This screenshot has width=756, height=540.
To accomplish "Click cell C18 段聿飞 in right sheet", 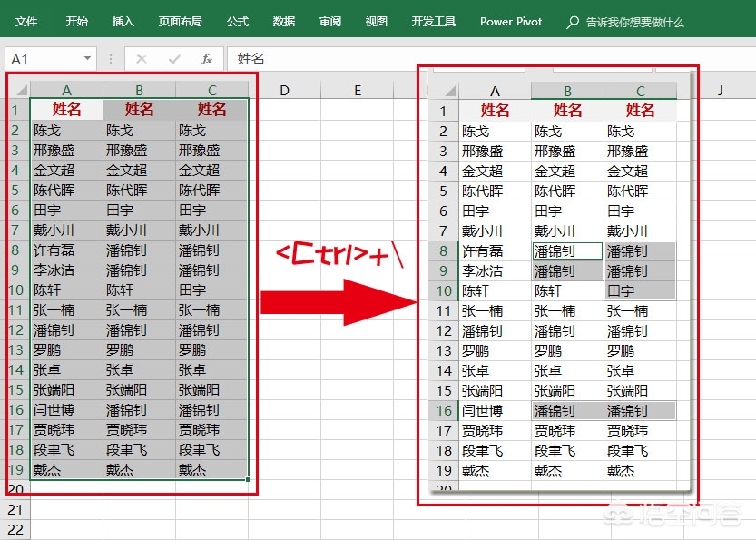I will (641, 451).
